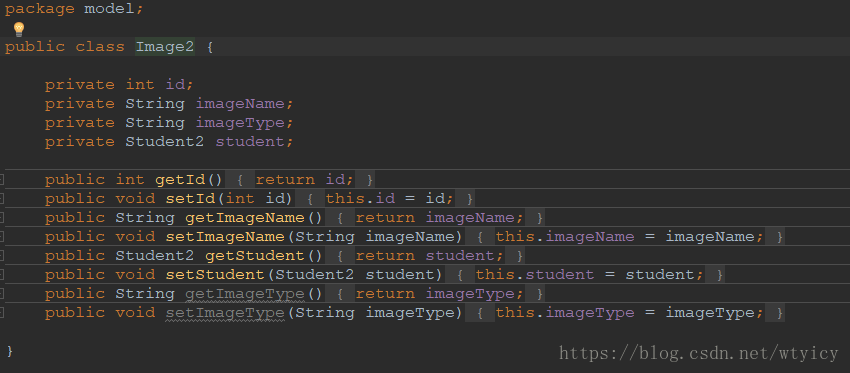Expand the folded body of setId(int id)
The height and width of the screenshot is (373, 850).
click(x=2, y=198)
